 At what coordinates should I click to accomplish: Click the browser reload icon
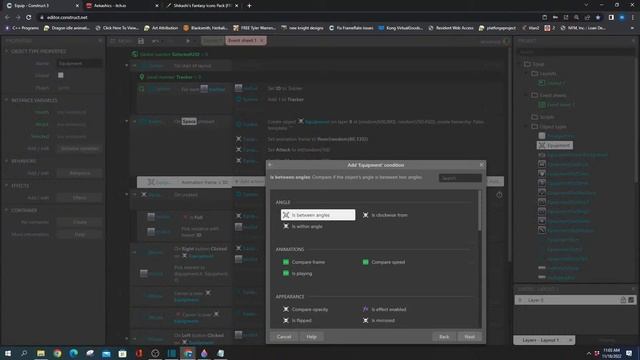click(29, 17)
